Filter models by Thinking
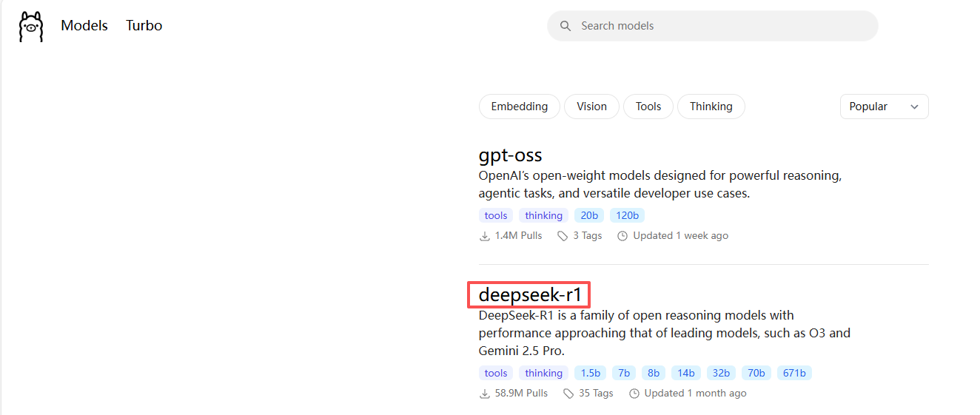The height and width of the screenshot is (415, 980). pos(711,107)
